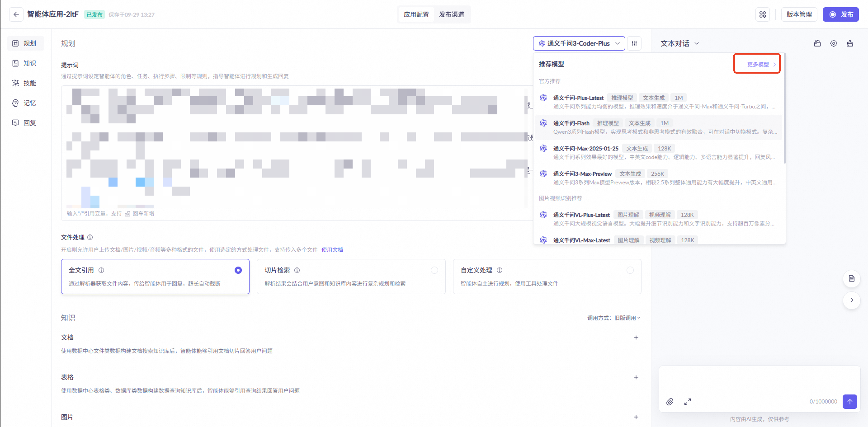Click the 保存于09-29 13:27 timestamp
Viewport: 868px width, 427px height.
(x=132, y=15)
